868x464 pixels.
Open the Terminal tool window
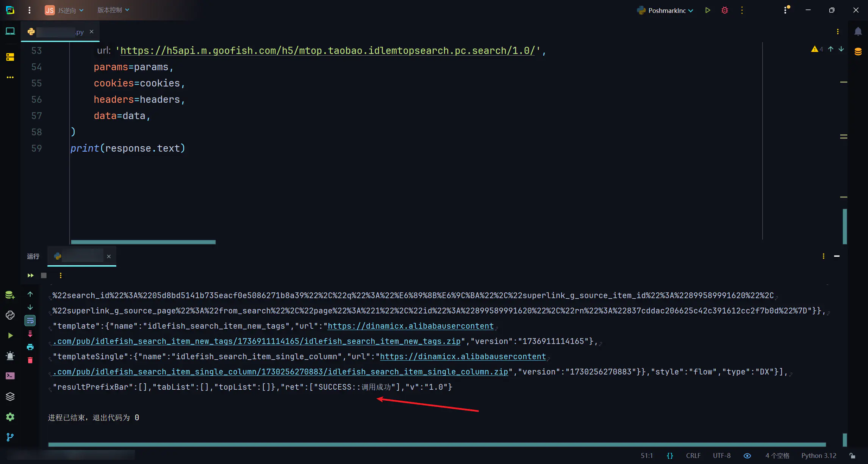(10, 376)
